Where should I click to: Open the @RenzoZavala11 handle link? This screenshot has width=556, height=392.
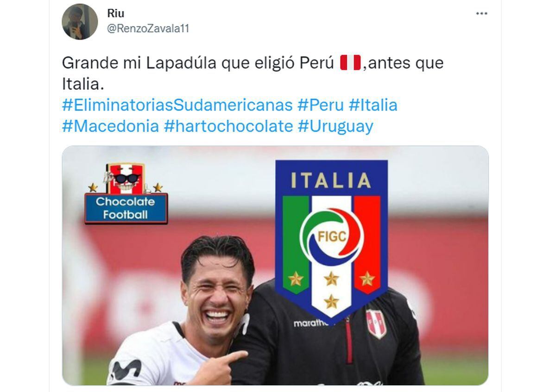pyautogui.click(x=148, y=29)
